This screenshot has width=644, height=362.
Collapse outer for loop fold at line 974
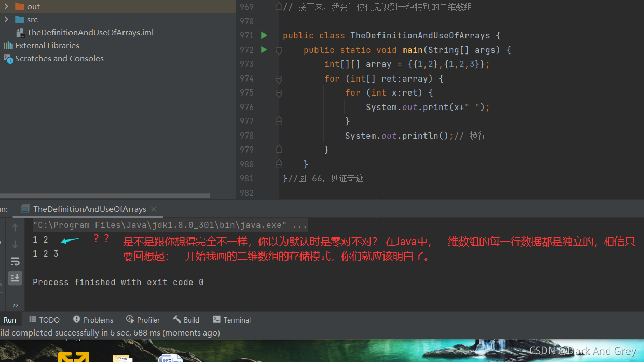coord(279,79)
